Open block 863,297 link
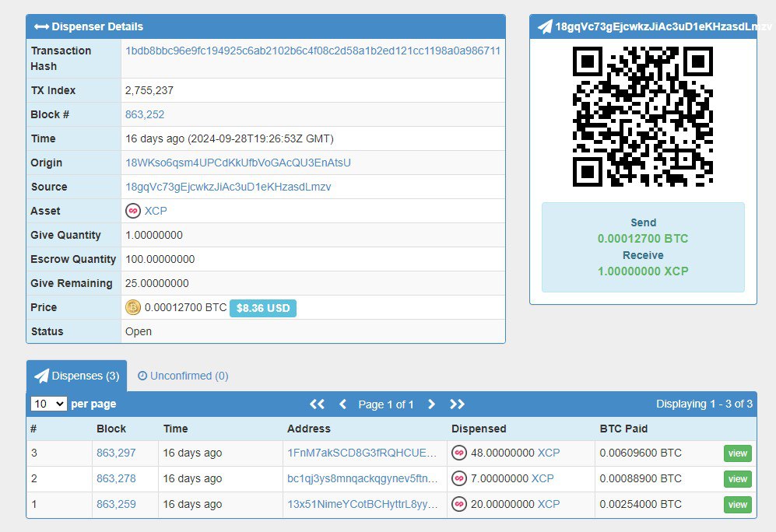 (116, 453)
